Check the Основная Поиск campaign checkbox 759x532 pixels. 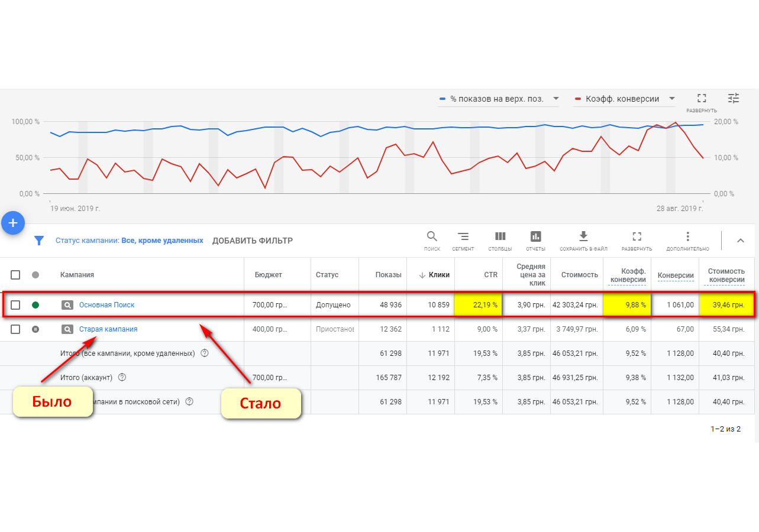(x=15, y=305)
